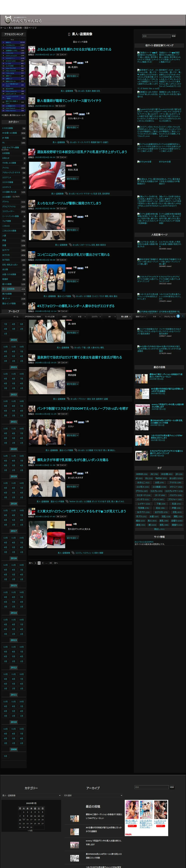Screen dimensions: 186x868
Task: Open the FANZA logo in the footer ad
Action: 128,834
